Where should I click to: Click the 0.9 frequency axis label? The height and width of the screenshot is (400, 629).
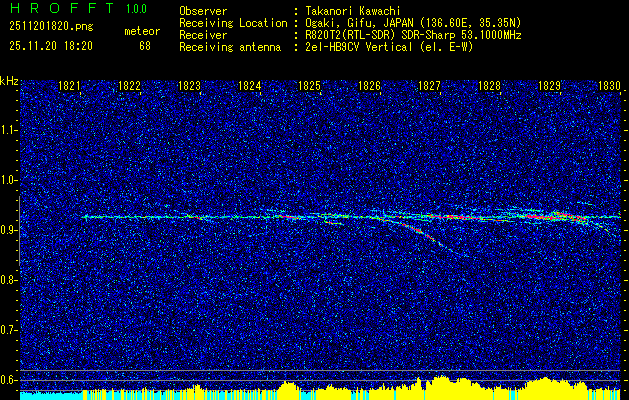pyautogui.click(x=9, y=230)
